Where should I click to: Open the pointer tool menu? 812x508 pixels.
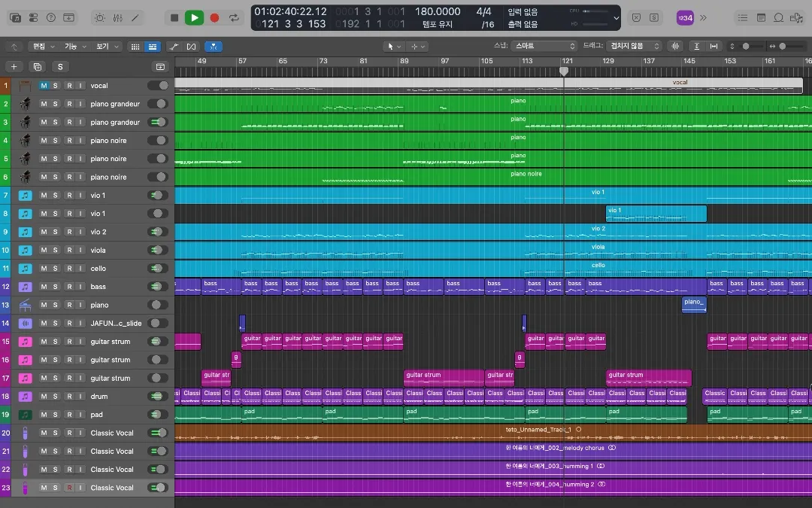(395, 47)
